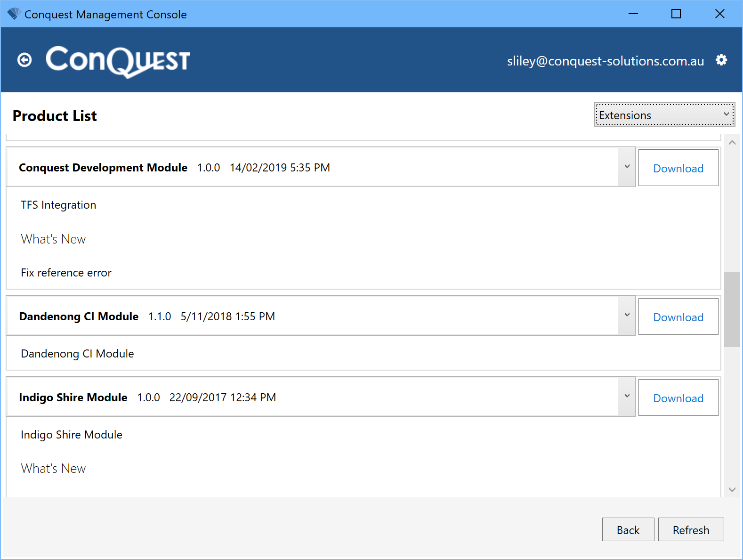Image resolution: width=743 pixels, height=560 pixels.
Task: Click the 5/11/2018 1:55 PM date
Action: [x=228, y=317]
